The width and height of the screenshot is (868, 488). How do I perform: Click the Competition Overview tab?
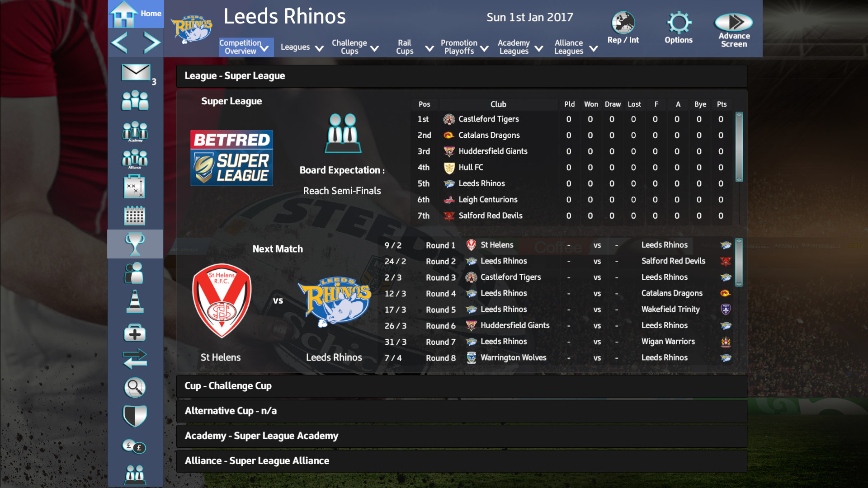click(241, 47)
